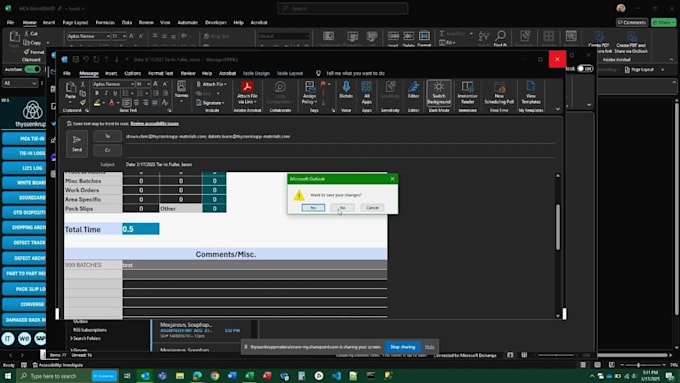Click Create PDF and Share via Outlook
The image size is (680, 383).
tap(631, 41)
